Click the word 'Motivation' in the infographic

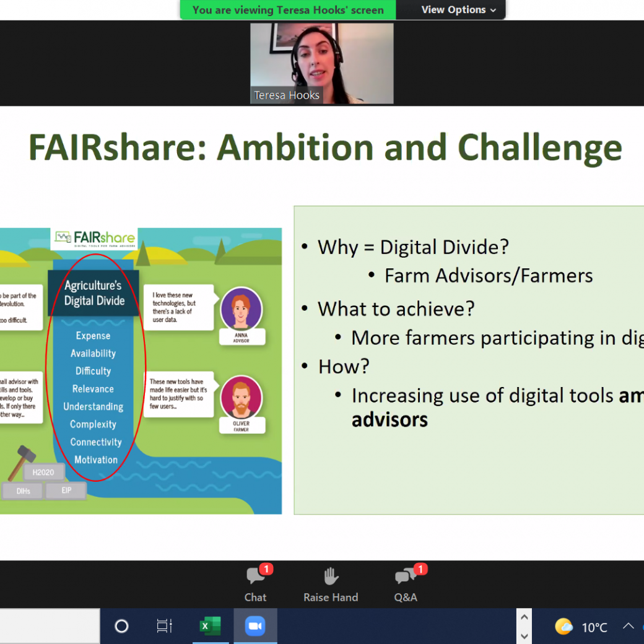click(96, 460)
